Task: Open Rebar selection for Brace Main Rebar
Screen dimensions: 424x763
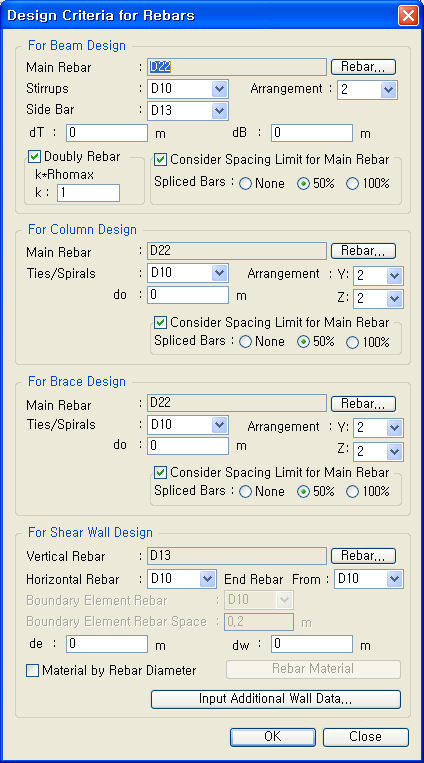Action: [363, 403]
